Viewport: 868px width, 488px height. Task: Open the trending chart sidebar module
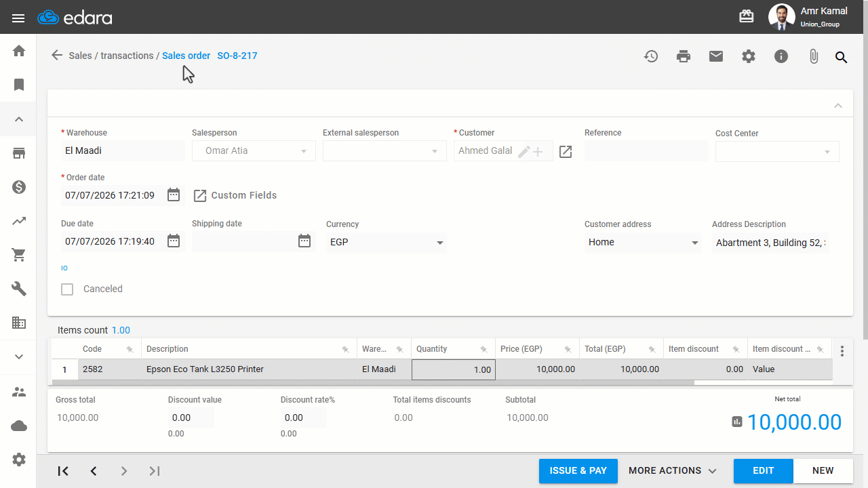pos(19,221)
